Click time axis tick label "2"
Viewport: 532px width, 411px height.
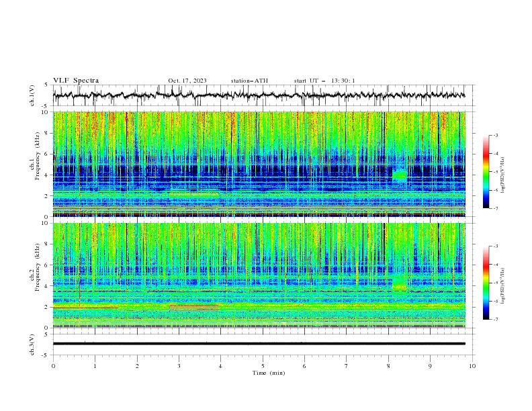pyautogui.click(x=137, y=366)
